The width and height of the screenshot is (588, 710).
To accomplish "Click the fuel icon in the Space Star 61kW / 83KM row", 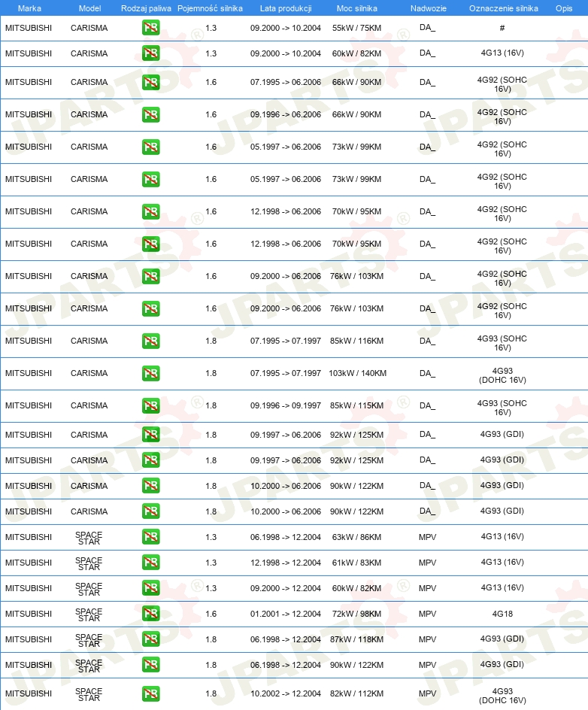I will pyautogui.click(x=150, y=563).
